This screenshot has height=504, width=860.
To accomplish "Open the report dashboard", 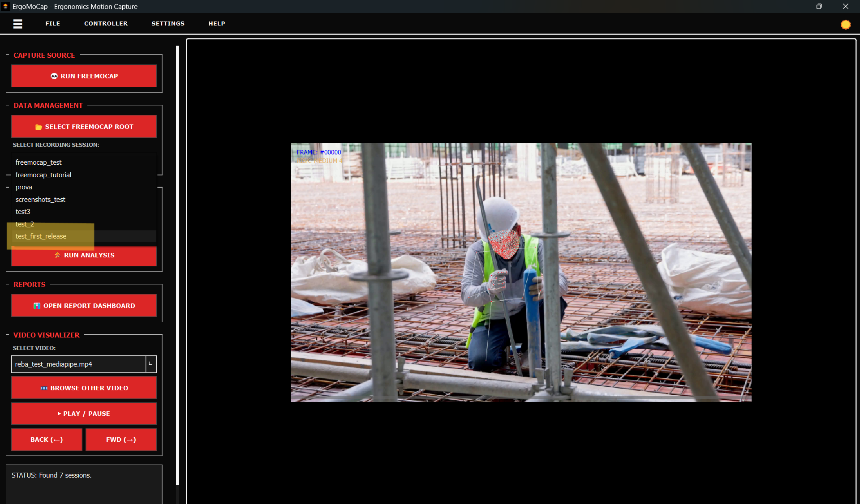I will 84,306.
